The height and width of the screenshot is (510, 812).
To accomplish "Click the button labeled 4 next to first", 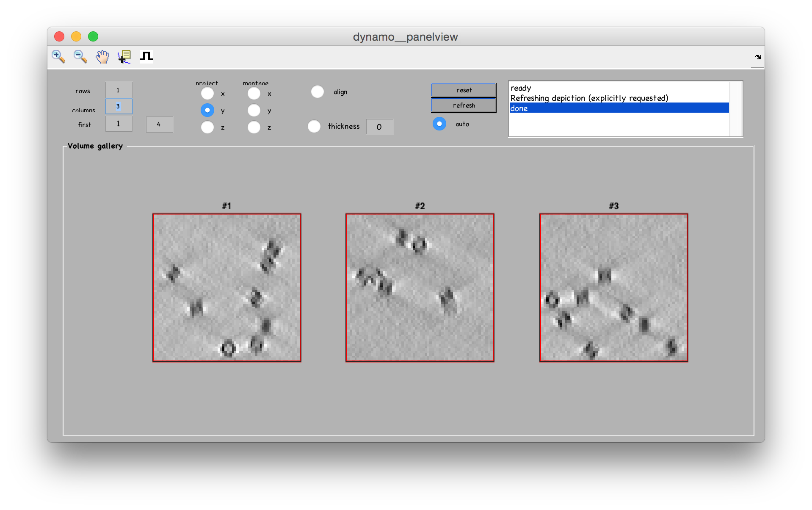I will [159, 125].
